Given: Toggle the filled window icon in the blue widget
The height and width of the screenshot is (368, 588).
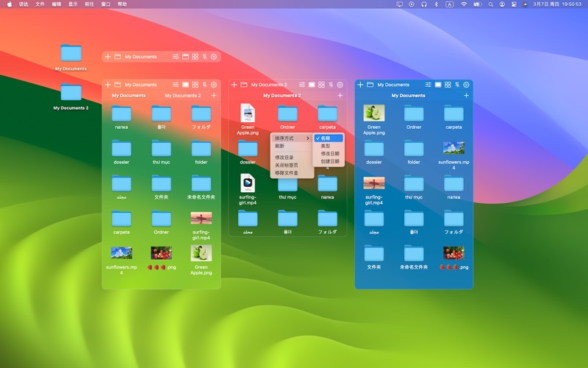Looking at the screenshot, I should 438,85.
